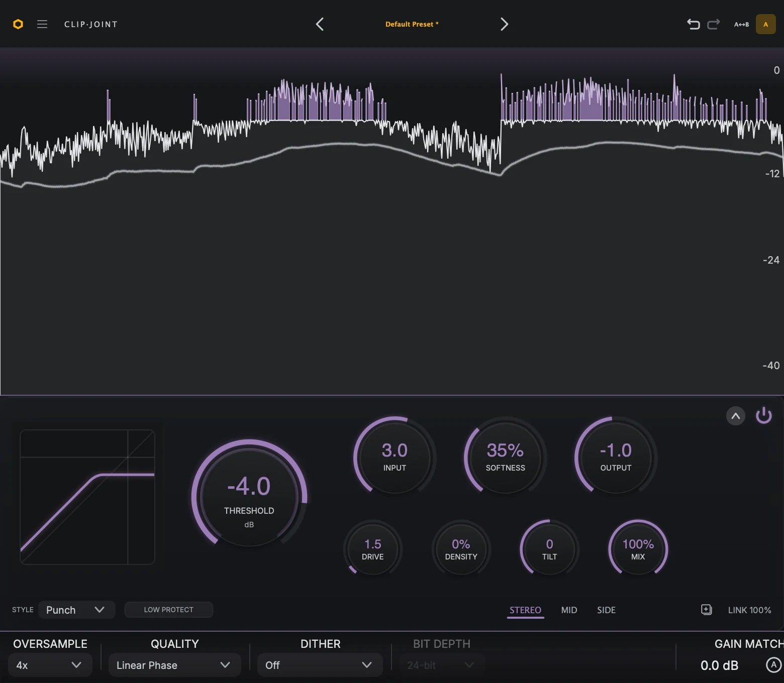Redo the last change
Screen dimensions: 784x683
click(714, 24)
